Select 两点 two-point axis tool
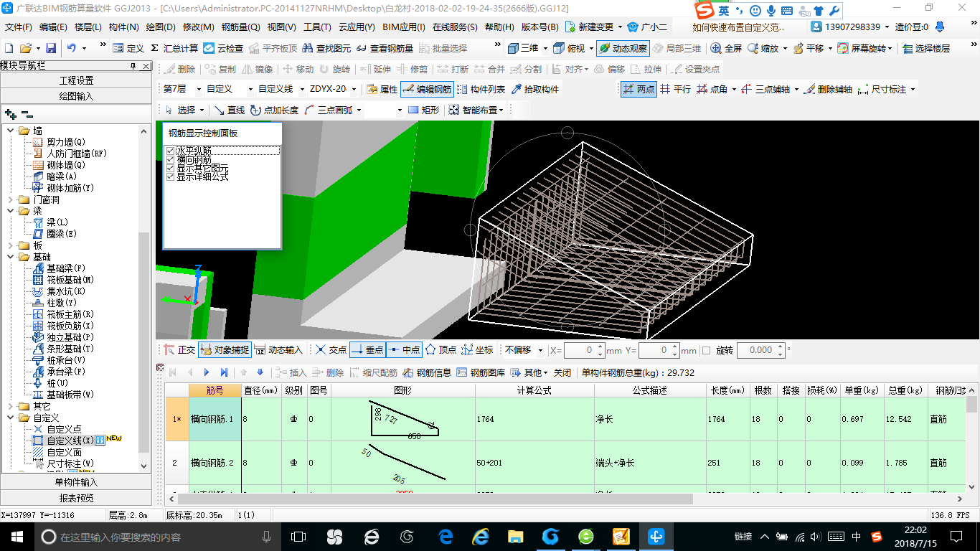This screenshot has width=980, height=551. coord(638,89)
